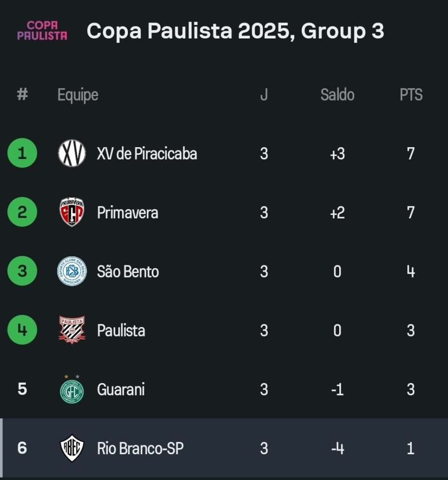
Task: Select the Equipe column header
Action: (x=78, y=95)
